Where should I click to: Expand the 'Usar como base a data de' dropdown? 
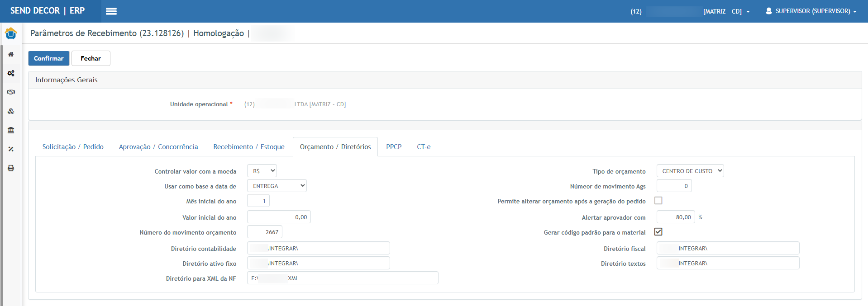coord(277,186)
